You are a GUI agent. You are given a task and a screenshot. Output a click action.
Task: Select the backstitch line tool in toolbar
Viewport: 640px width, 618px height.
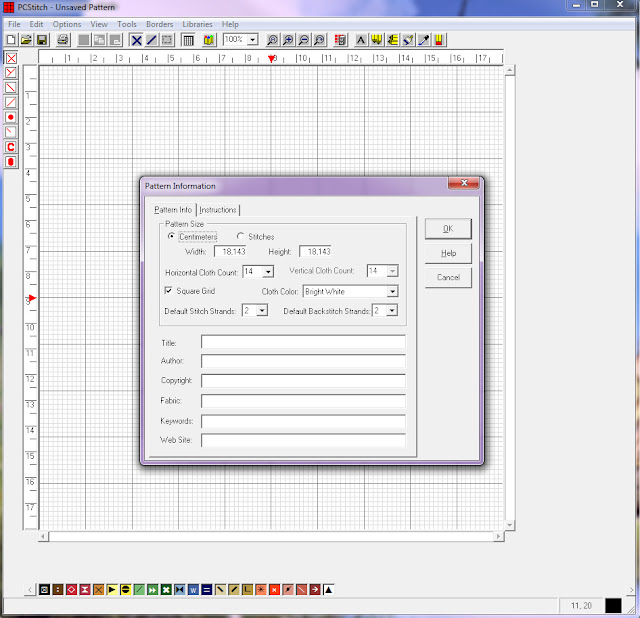152,40
